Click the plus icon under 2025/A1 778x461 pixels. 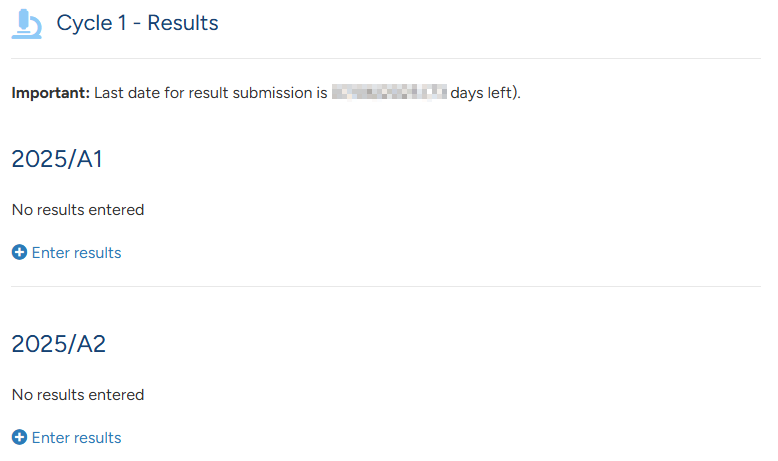19,252
